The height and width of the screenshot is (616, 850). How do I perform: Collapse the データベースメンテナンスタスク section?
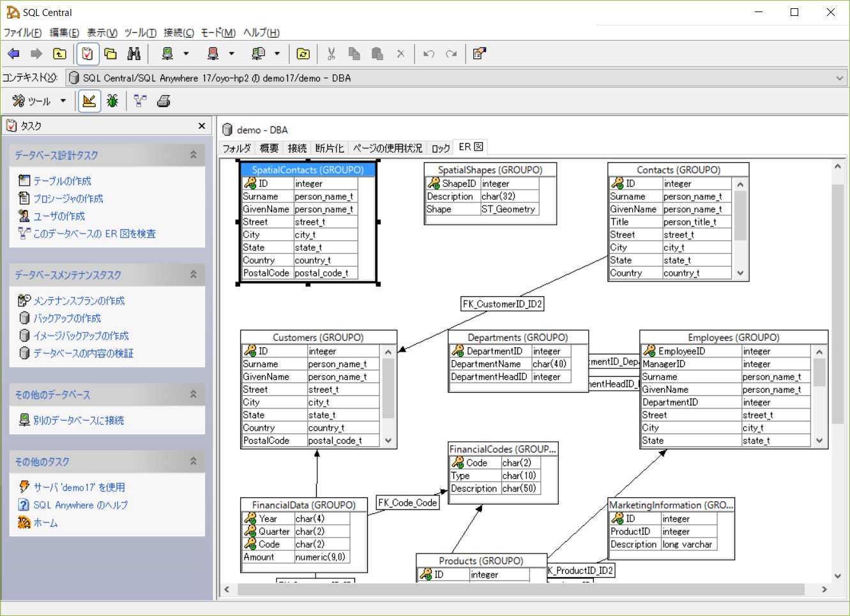tap(194, 274)
